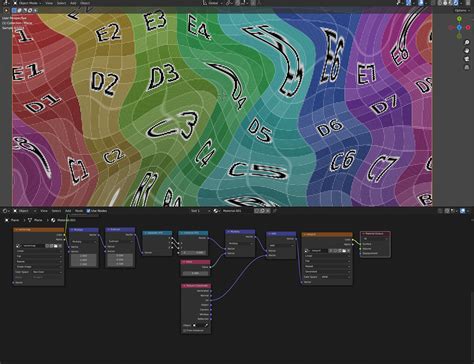474x364 pixels.
Task: Collapse the Value node via header arrow
Action: point(184,262)
